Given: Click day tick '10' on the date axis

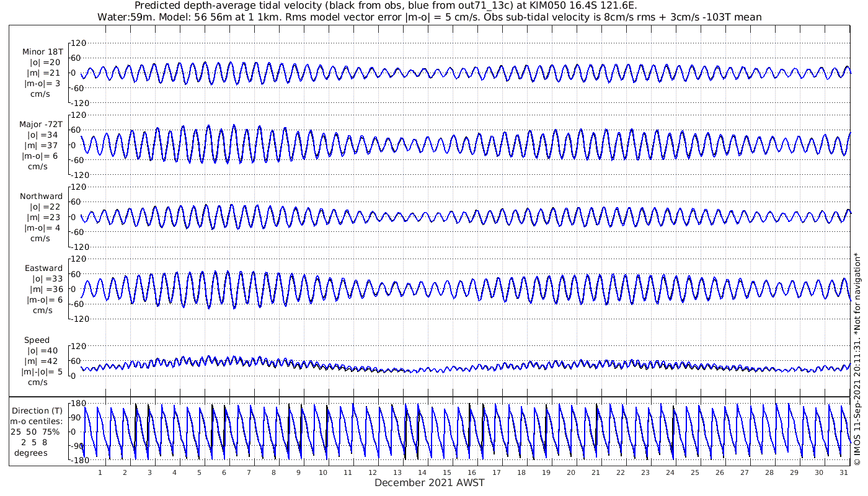Looking at the screenshot, I should click(x=323, y=472).
